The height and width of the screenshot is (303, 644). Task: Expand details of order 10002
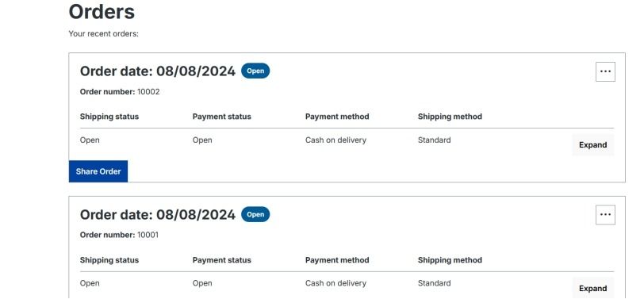point(592,145)
